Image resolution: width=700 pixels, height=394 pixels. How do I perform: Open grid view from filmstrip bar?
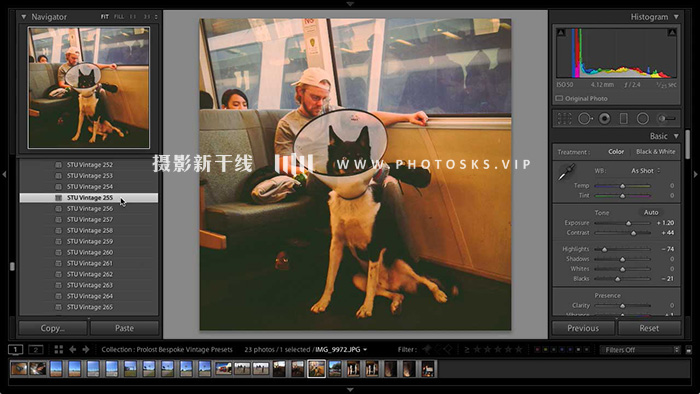point(58,349)
